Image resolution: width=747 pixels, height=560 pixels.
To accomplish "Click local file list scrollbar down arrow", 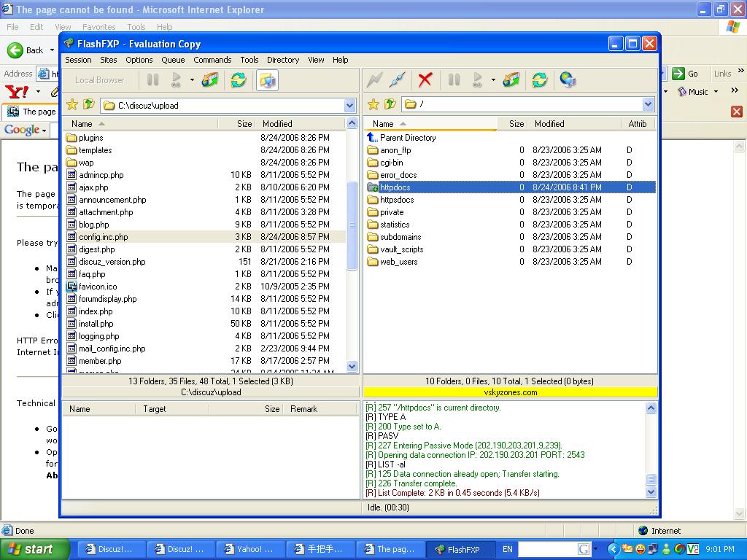I will (x=352, y=366).
